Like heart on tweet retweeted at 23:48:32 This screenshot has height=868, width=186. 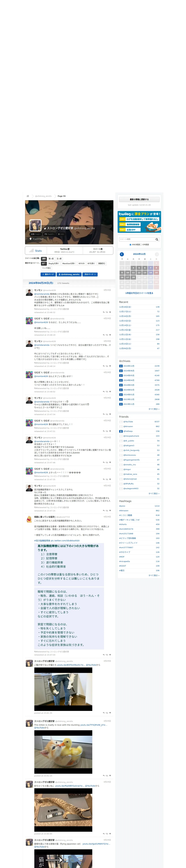pyautogui.click(x=110, y=312)
